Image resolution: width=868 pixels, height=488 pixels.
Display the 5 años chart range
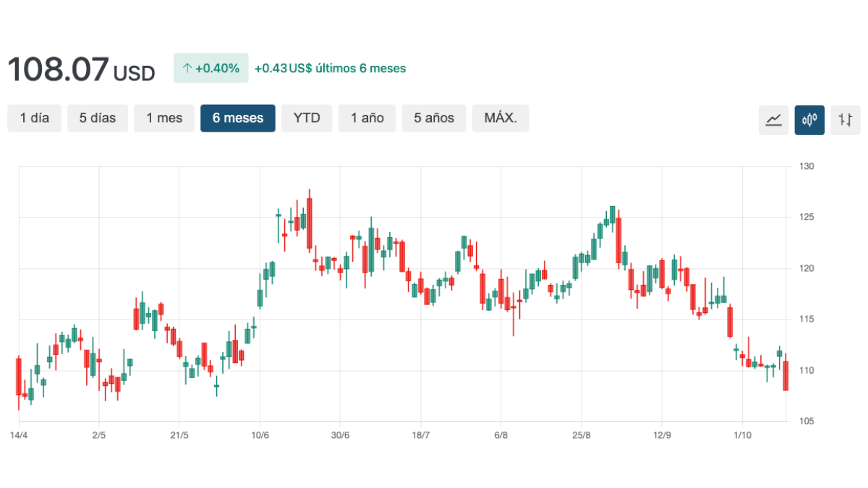pyautogui.click(x=434, y=118)
